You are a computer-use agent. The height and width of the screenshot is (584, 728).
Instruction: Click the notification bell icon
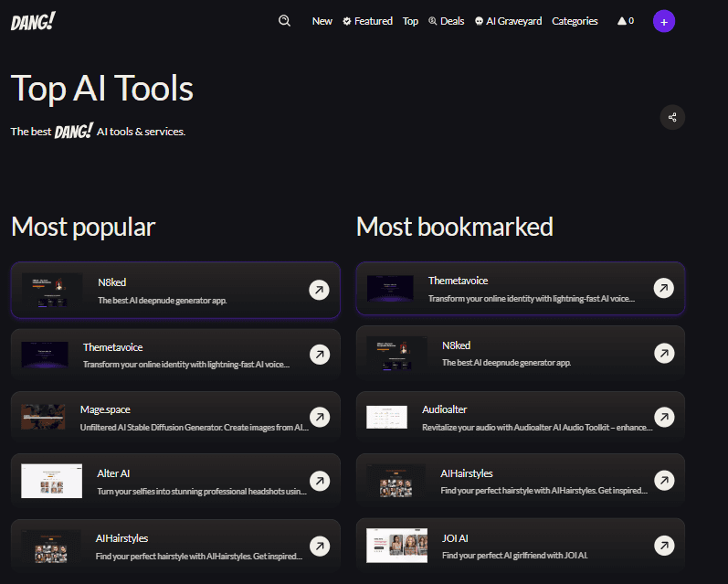(x=622, y=21)
